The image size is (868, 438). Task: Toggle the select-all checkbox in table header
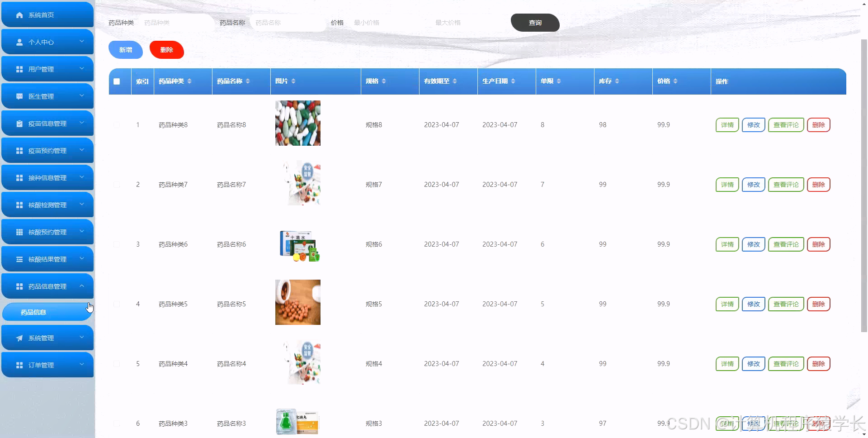pos(118,81)
